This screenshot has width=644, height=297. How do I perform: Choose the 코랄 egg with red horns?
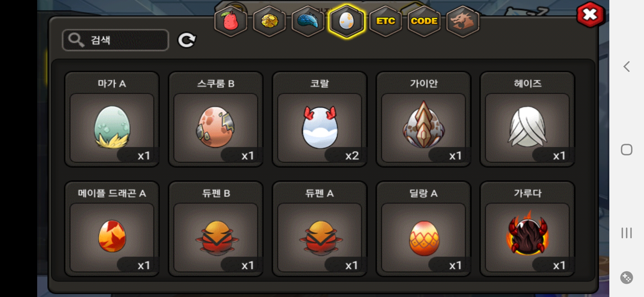click(320, 119)
